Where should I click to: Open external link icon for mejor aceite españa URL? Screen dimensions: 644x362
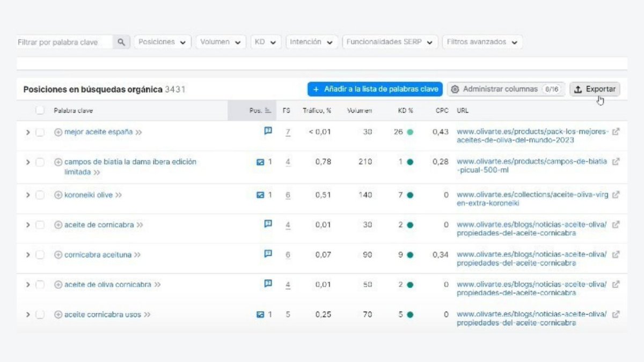pyautogui.click(x=616, y=131)
